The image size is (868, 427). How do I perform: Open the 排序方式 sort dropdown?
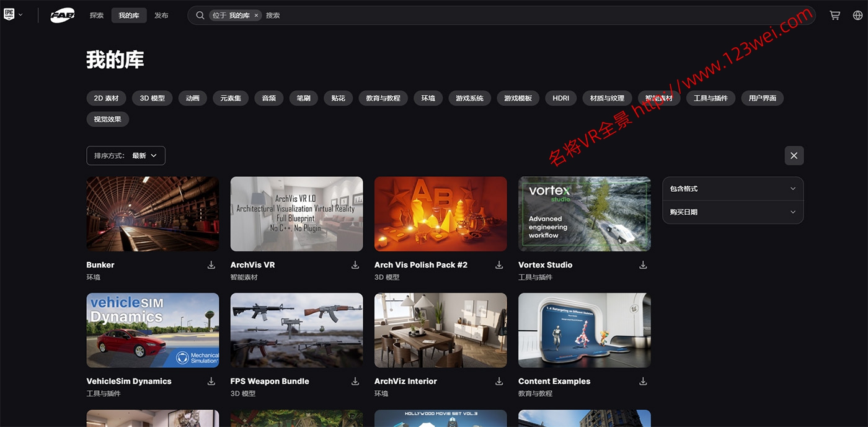[x=126, y=156]
